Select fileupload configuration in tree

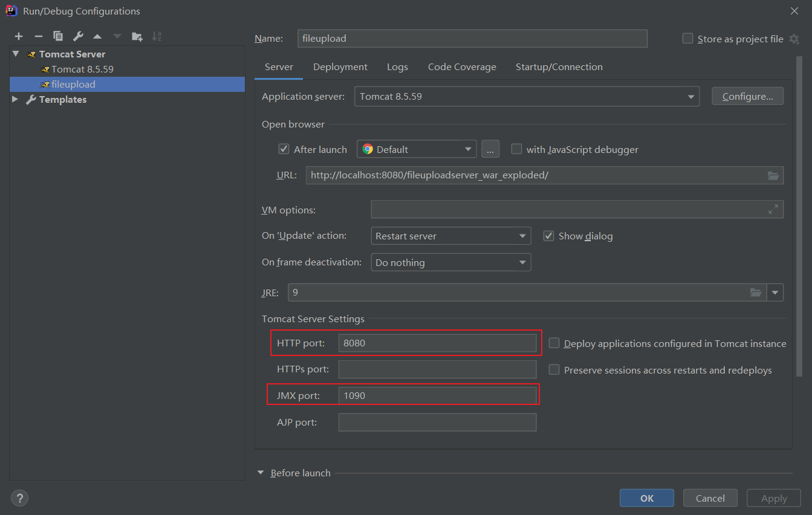(x=128, y=84)
